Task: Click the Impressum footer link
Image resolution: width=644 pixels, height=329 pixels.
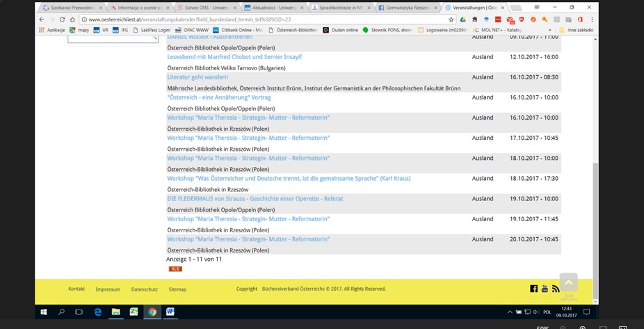Action: pyautogui.click(x=108, y=289)
